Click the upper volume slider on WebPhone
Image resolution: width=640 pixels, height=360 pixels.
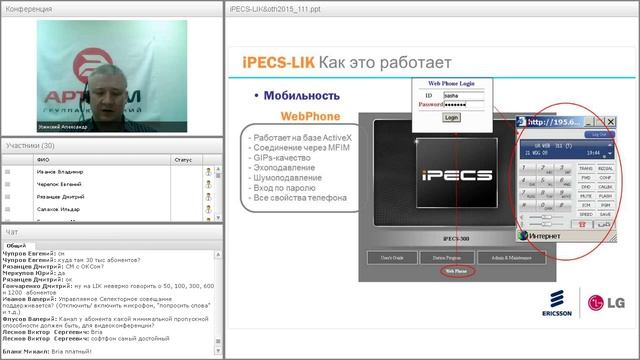click(x=546, y=217)
